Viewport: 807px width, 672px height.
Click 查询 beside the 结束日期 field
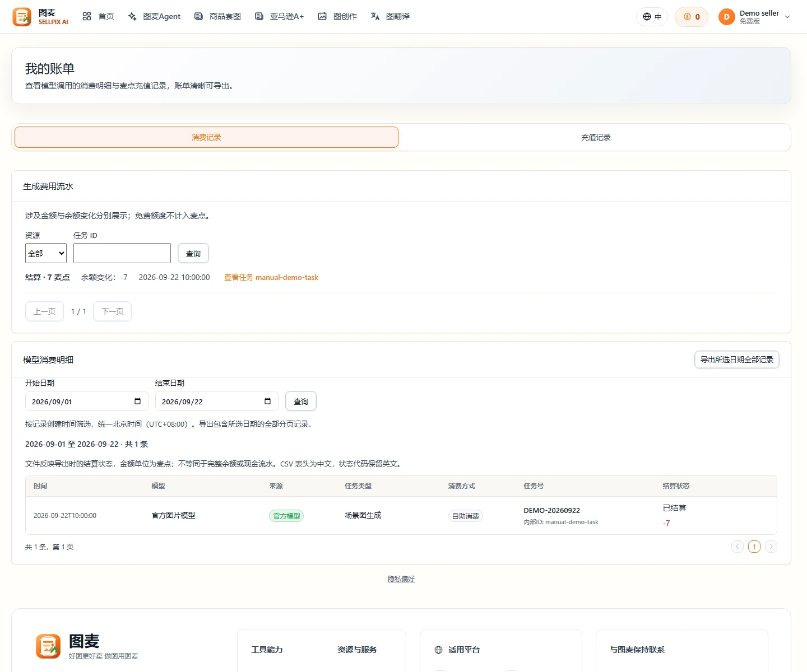pos(301,402)
